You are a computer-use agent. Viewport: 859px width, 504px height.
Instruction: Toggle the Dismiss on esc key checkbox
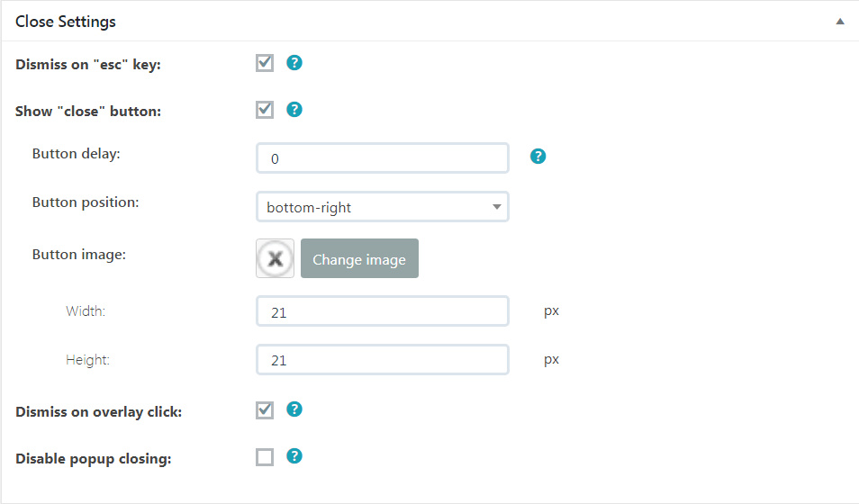(x=265, y=63)
